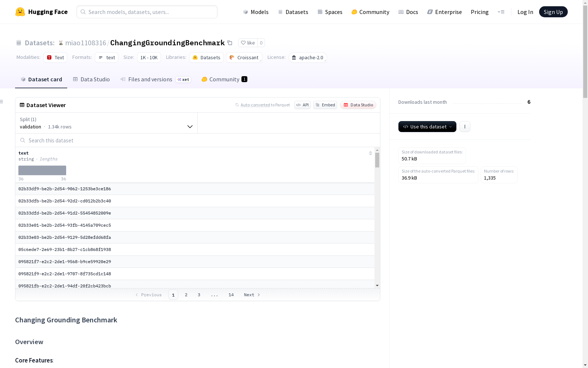Image resolution: width=588 pixels, height=368 pixels.
Task: Open the extra navigation menu icon
Action: (501, 12)
